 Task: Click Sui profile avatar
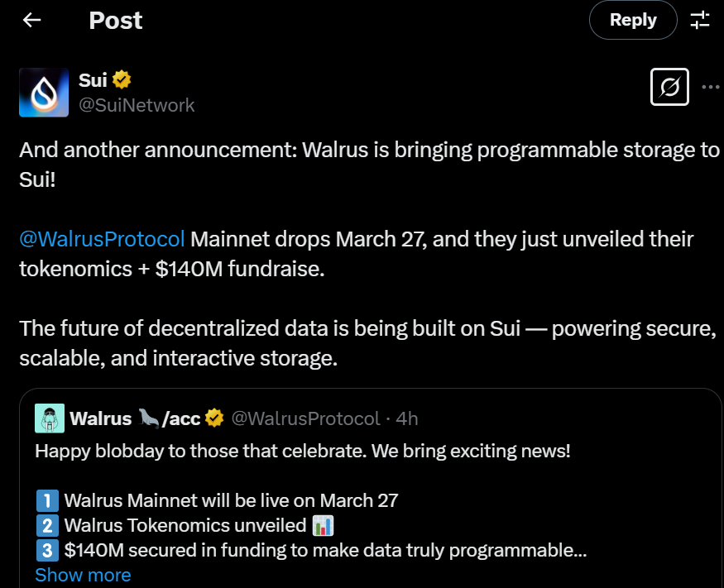coord(44,93)
